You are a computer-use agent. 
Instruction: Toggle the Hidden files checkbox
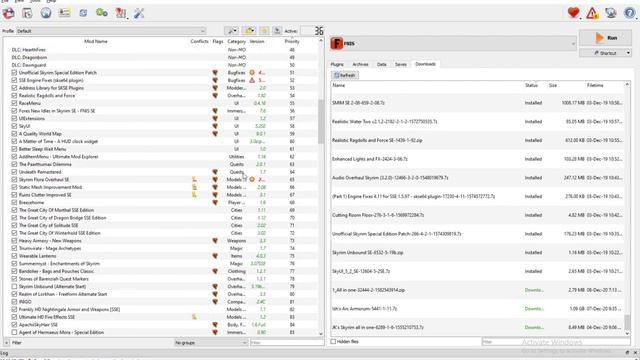333,341
